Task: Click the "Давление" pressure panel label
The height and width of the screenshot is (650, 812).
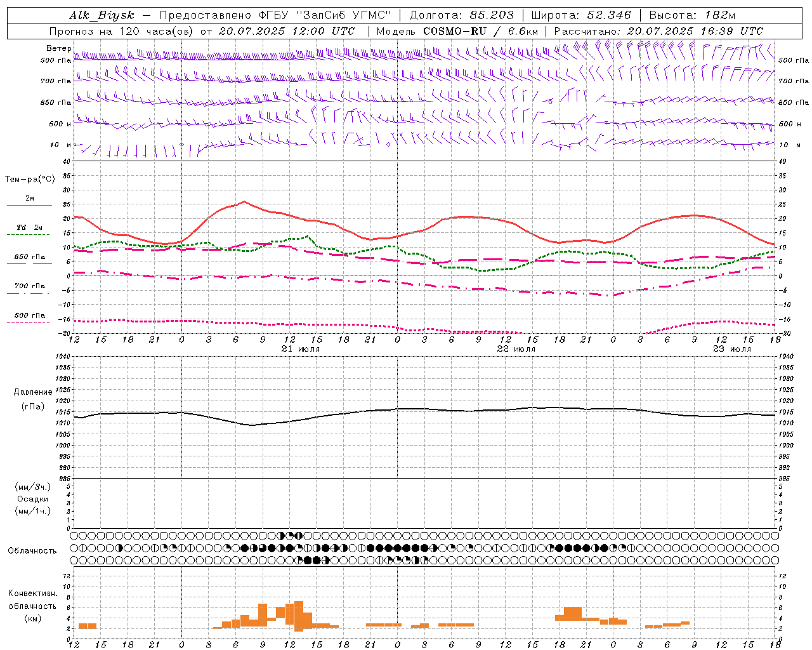Action: (33, 392)
